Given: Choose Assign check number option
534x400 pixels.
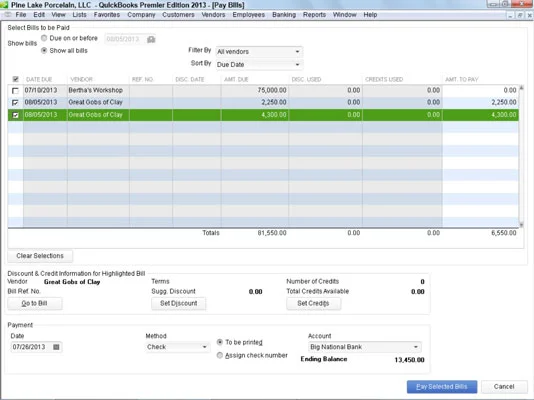Looking at the screenshot, I should 220,355.
